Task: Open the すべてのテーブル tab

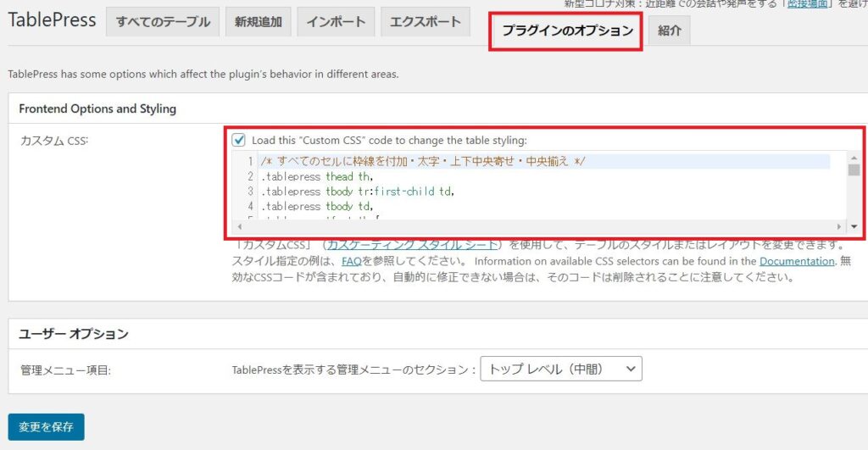Action: tap(163, 21)
